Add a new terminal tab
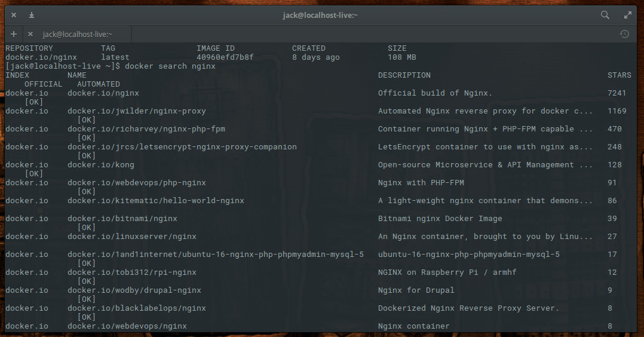Image resolution: width=644 pixels, height=337 pixels. pyautogui.click(x=14, y=34)
